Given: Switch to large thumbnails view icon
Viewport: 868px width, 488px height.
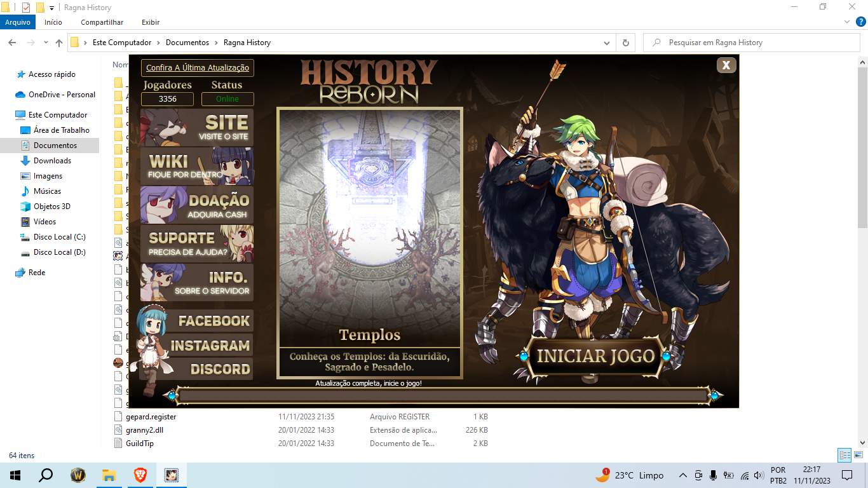Looking at the screenshot, I should pos(858,456).
